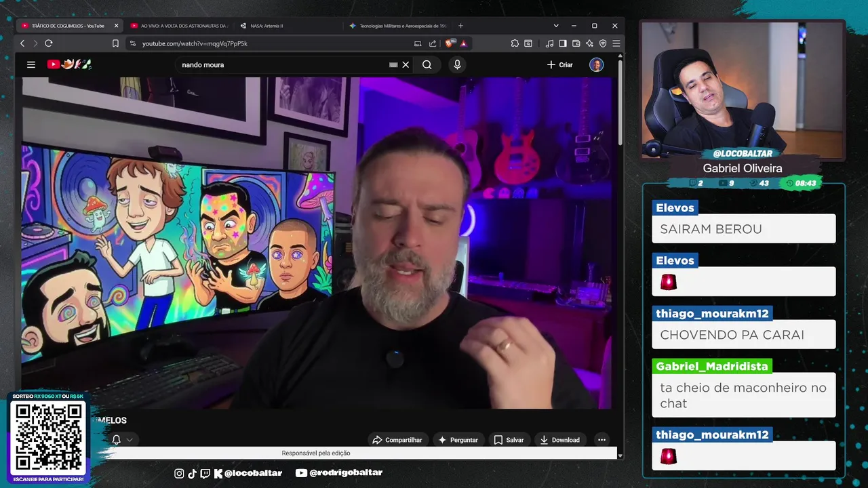The width and height of the screenshot is (868, 488).
Task: Click the Twitch icon in bottom overlay
Action: (205, 473)
